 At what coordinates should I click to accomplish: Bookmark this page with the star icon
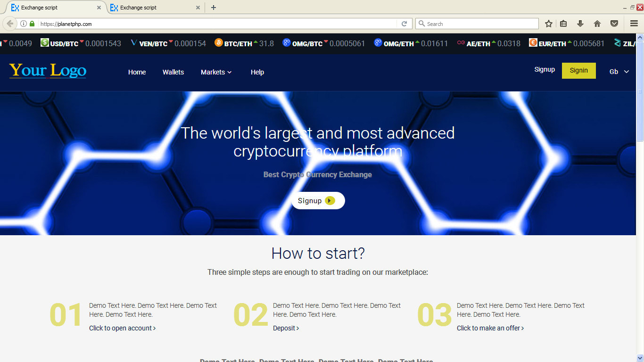[x=549, y=24]
